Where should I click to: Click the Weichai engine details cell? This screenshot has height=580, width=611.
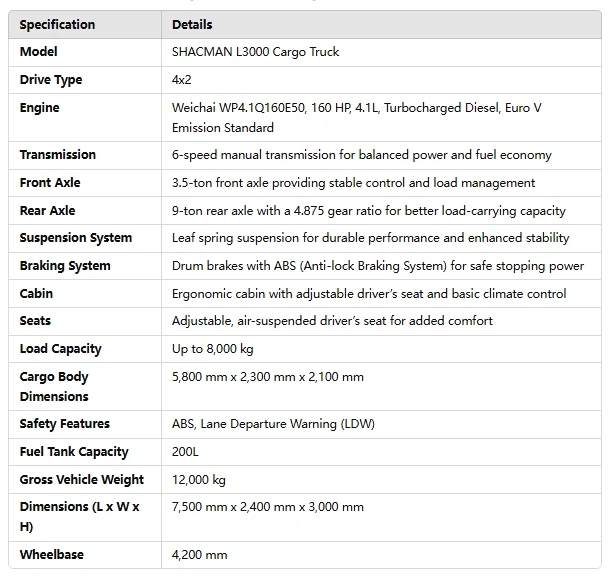pyautogui.click(x=356, y=117)
